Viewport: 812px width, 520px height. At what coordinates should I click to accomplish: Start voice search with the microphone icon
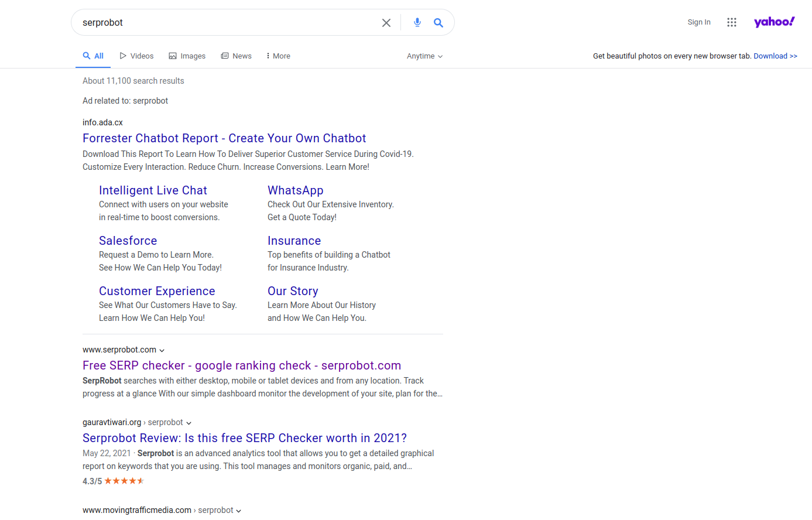pyautogui.click(x=417, y=22)
